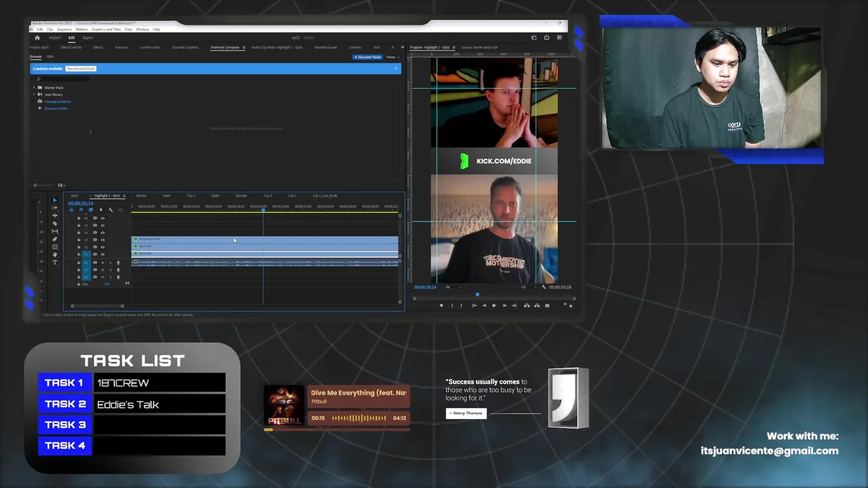Open Premiere Composer panel menu icon
Screen dimensions: 868x488
[x=244, y=47]
